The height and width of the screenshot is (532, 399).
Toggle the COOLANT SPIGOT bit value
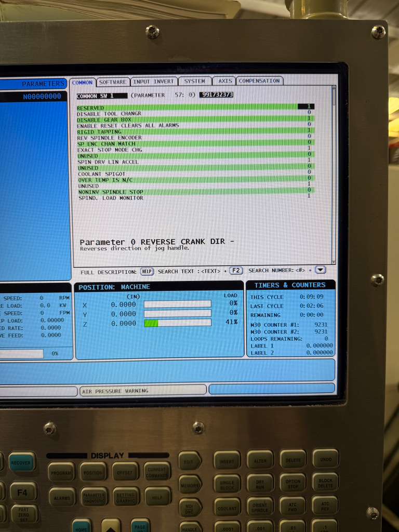click(309, 173)
